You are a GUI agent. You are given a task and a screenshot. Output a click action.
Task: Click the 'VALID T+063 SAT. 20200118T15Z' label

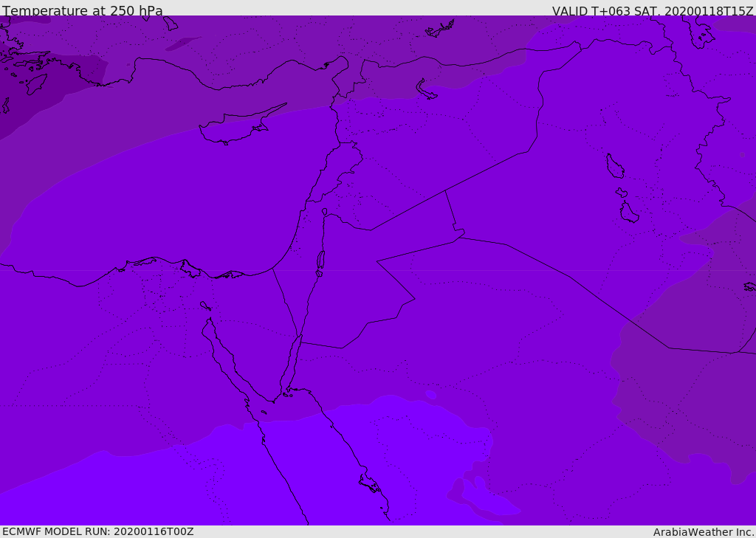coord(653,10)
